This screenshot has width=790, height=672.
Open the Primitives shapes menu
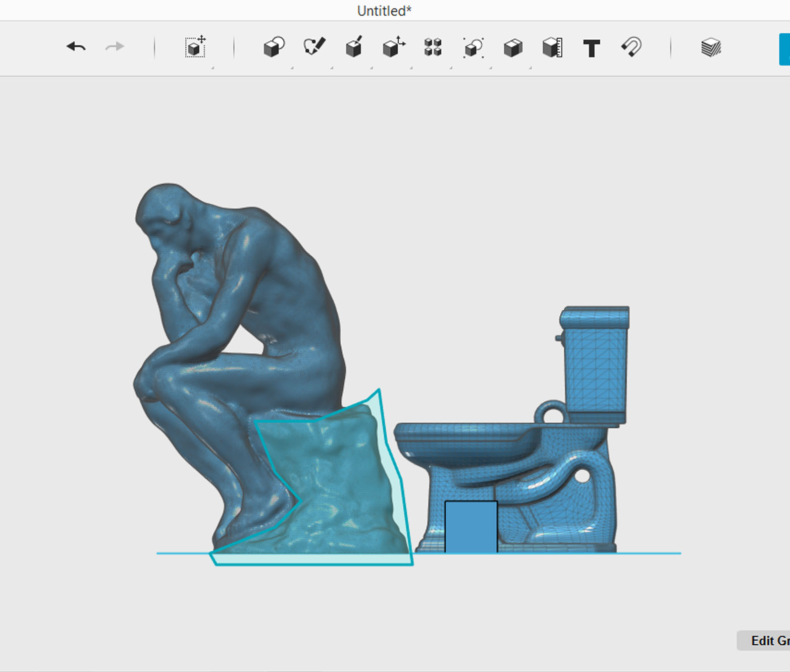274,47
